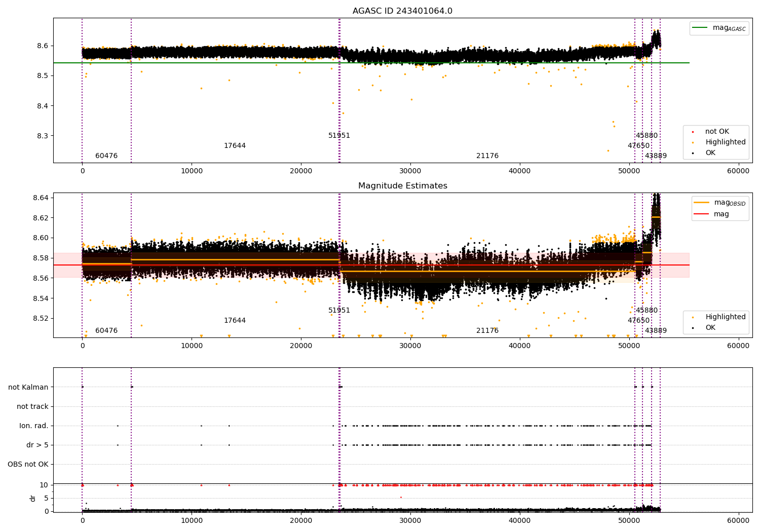
Task: Click obsid label 60476 in the top plot
Action: tap(106, 156)
